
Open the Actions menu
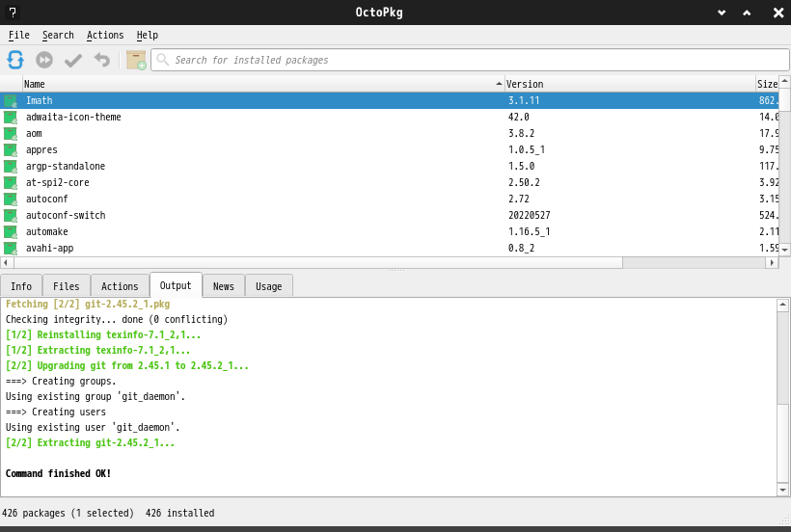[x=105, y=35]
